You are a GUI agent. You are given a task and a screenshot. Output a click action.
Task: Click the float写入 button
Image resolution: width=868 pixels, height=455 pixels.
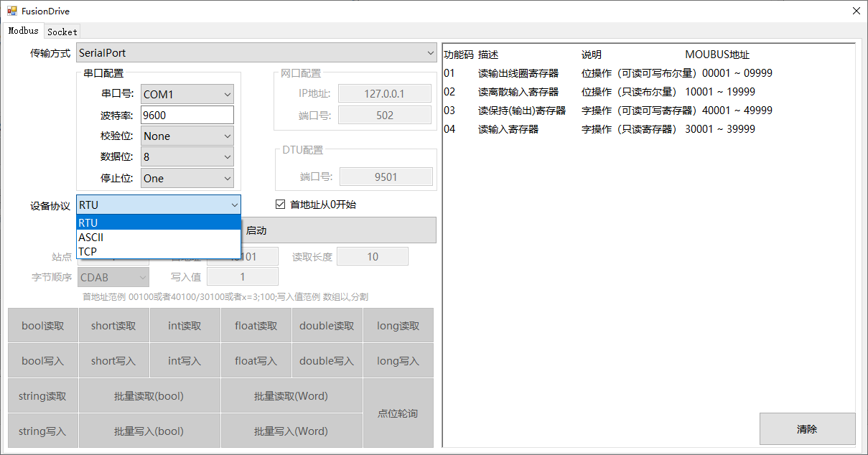pyautogui.click(x=256, y=360)
